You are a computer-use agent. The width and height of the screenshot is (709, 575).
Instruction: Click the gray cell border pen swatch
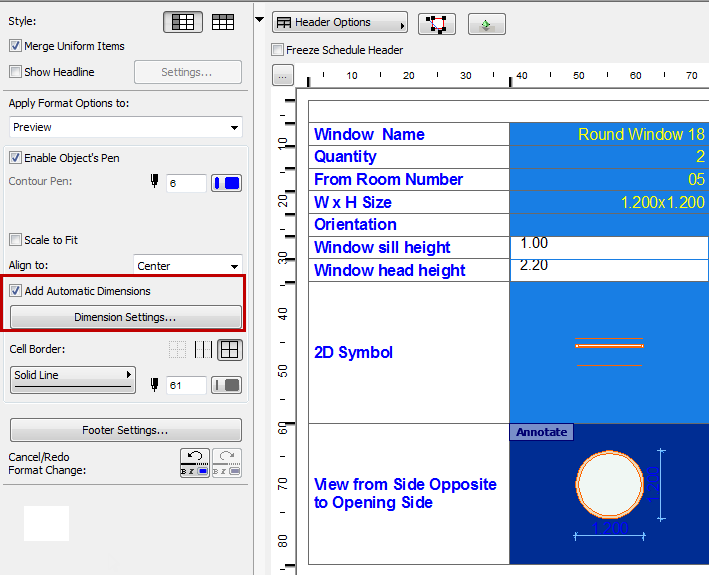pos(227,385)
